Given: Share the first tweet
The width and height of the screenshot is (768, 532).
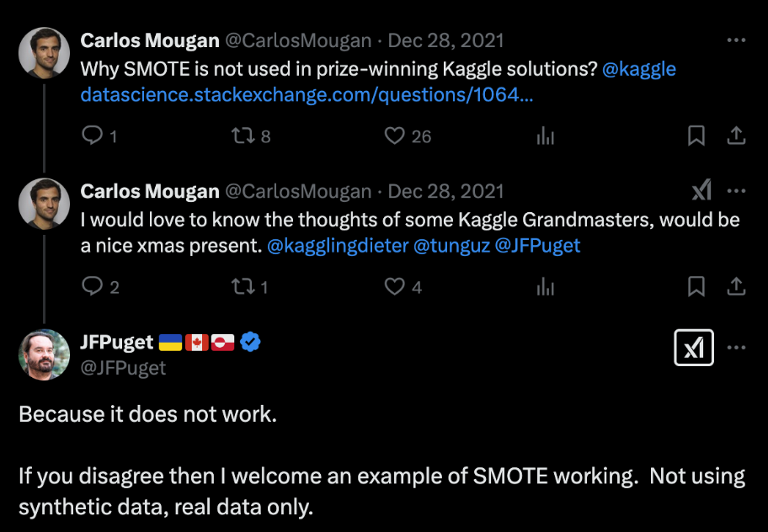Looking at the screenshot, I should pyautogui.click(x=736, y=136).
